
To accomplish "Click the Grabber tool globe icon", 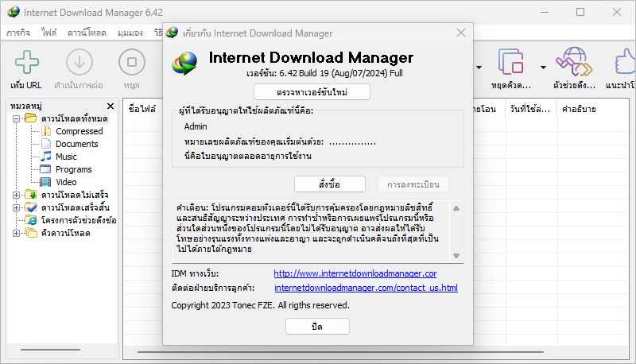I will (x=574, y=62).
